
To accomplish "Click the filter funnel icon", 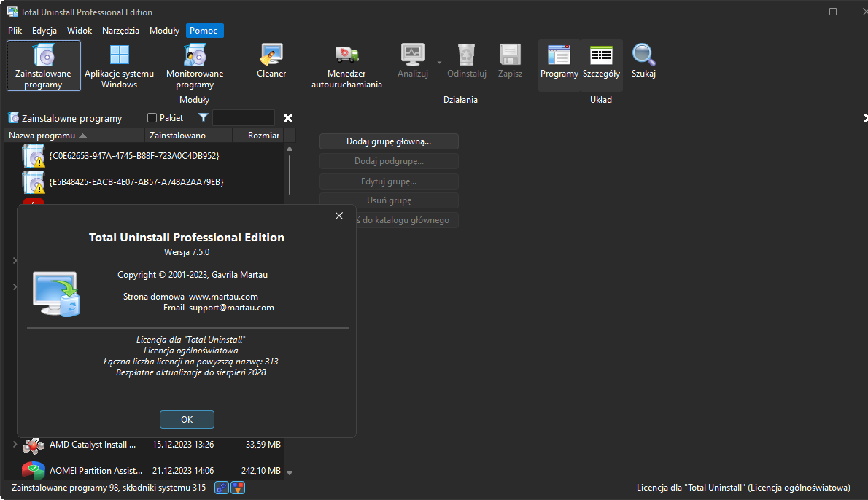I will point(204,118).
